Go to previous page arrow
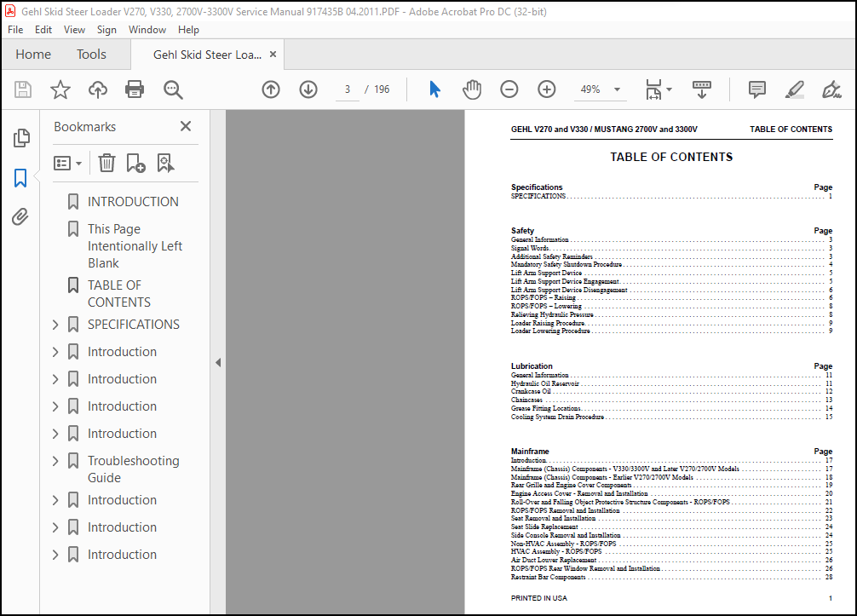Image resolution: width=857 pixels, height=616 pixels. point(271,89)
